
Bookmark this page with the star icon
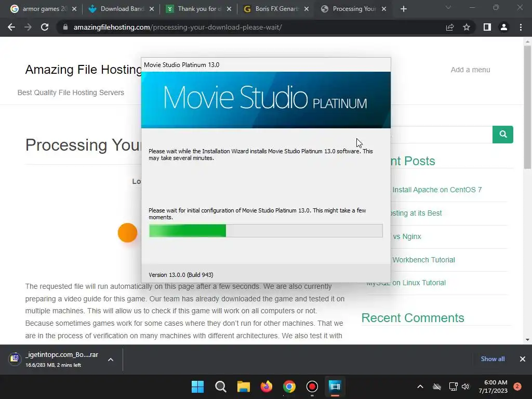[467, 27]
